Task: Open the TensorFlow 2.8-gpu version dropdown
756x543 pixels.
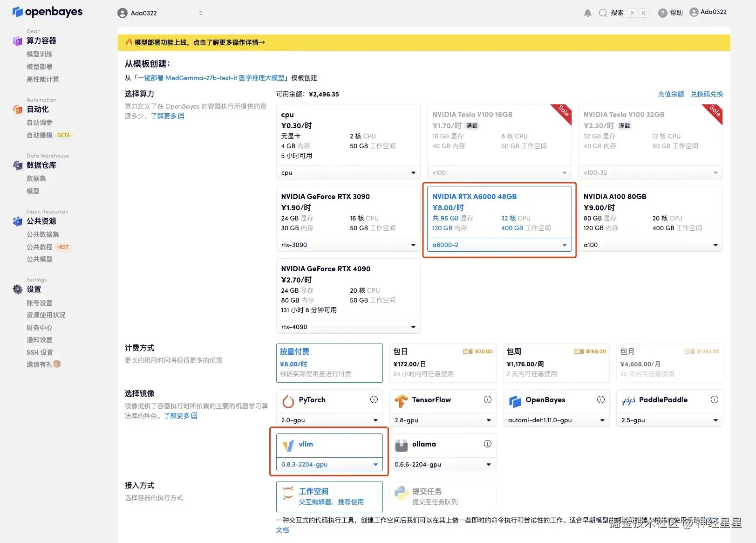Action: click(x=443, y=420)
